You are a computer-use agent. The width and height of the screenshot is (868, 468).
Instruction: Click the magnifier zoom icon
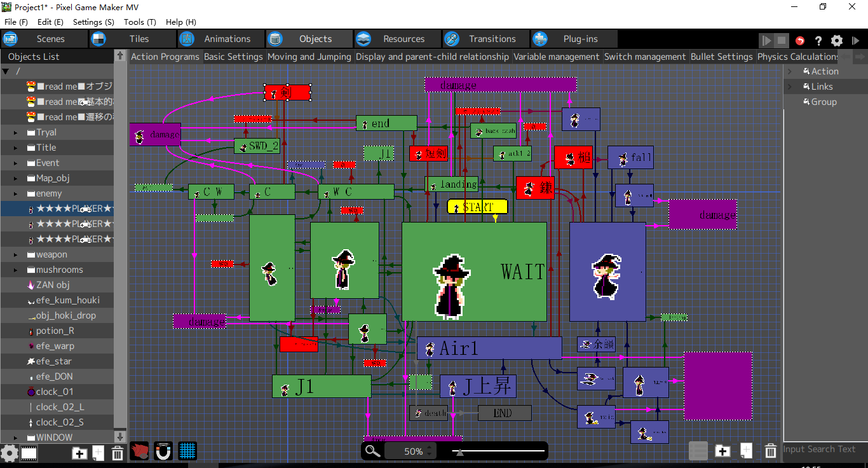[x=373, y=451]
